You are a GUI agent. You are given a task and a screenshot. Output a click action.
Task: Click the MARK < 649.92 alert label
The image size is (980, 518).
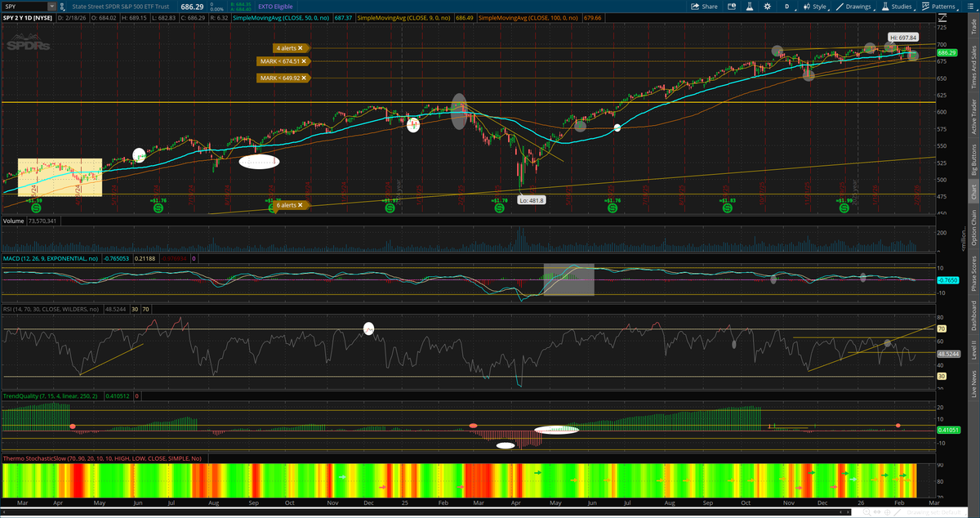(279, 78)
